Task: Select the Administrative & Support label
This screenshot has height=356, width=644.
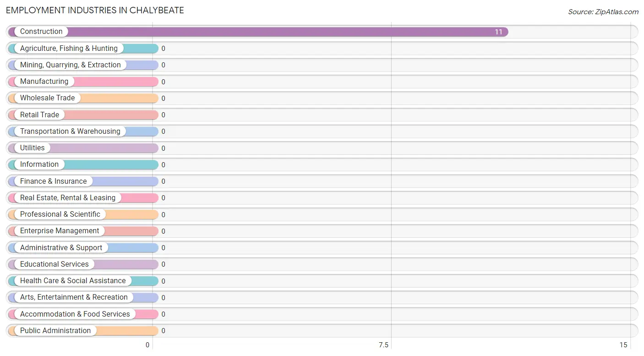Action: [x=61, y=247]
